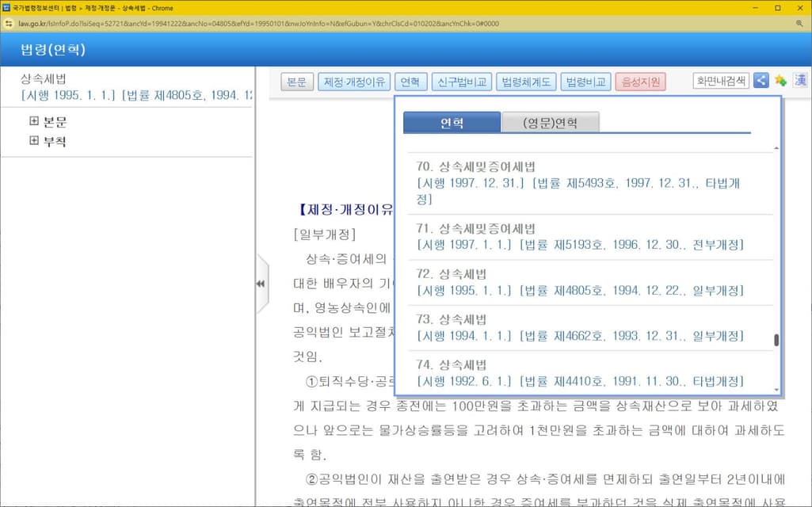The height and width of the screenshot is (507, 812).
Task: Open the 신구법비교 view
Action: (462, 82)
